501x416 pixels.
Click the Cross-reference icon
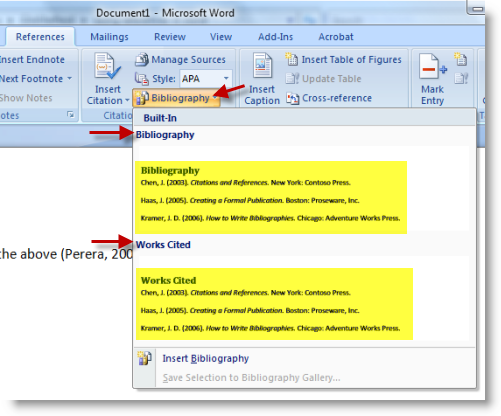292,98
